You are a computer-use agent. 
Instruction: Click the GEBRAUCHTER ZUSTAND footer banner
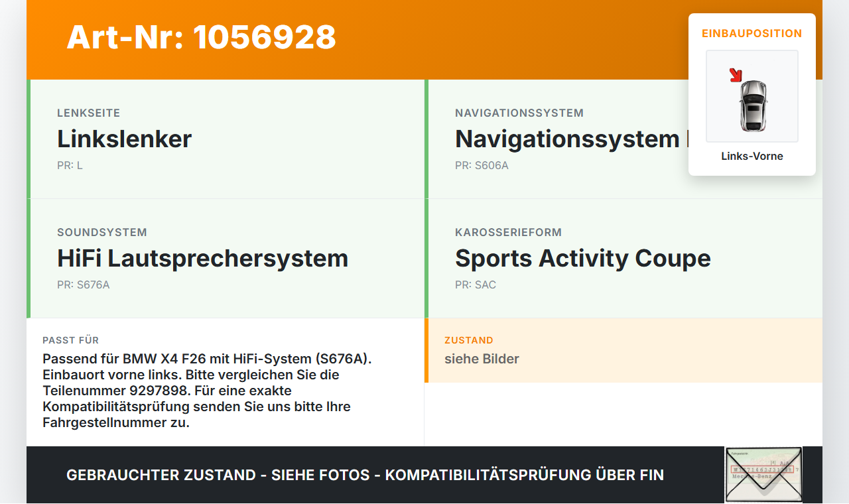tap(365, 475)
